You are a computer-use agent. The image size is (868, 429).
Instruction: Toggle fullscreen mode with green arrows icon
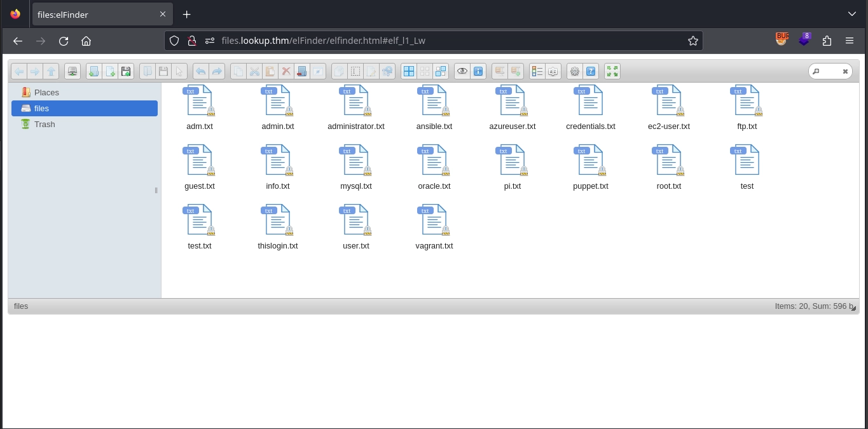(612, 72)
